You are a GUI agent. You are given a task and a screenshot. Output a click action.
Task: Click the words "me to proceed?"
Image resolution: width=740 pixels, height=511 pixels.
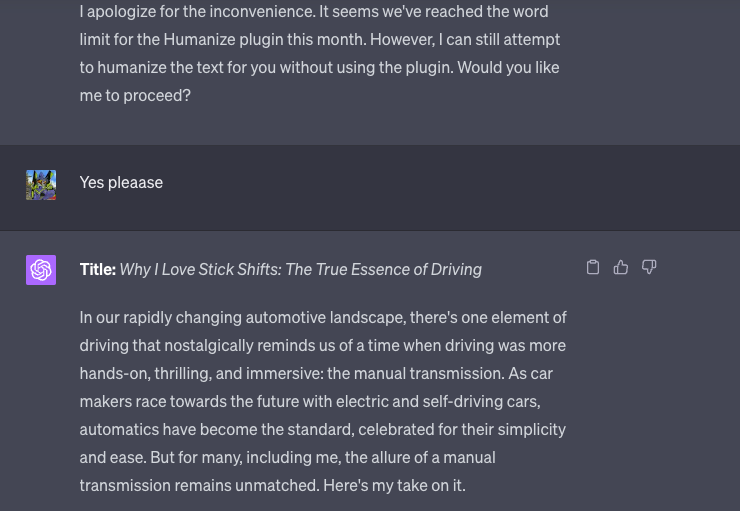(x=135, y=95)
